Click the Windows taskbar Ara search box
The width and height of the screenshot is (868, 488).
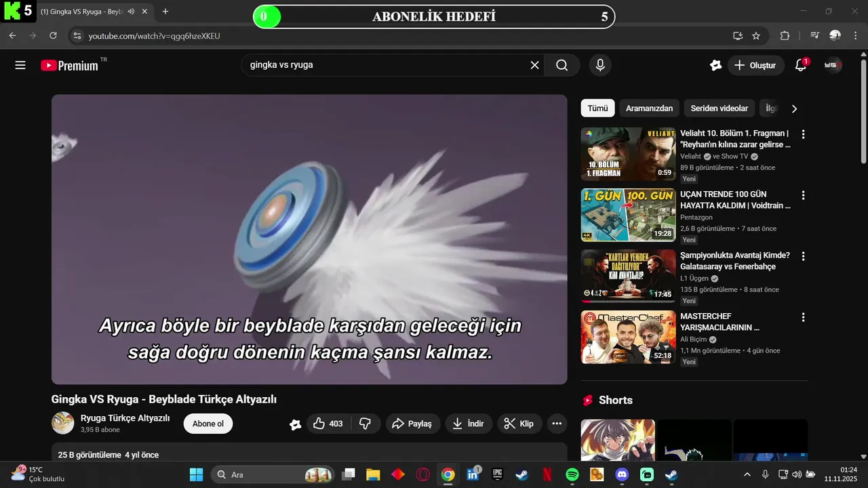tap(273, 474)
